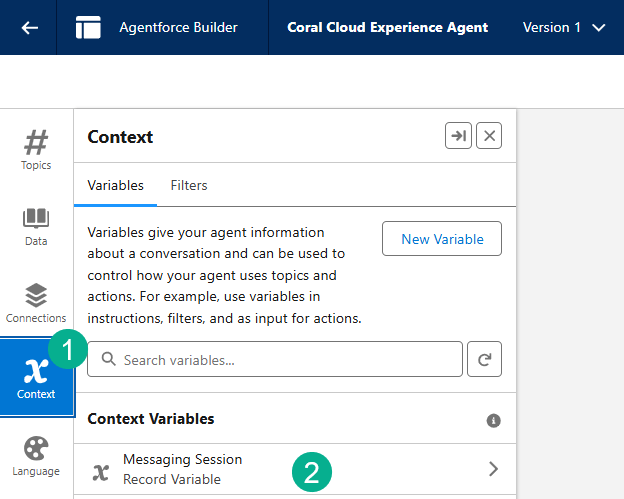Image resolution: width=624 pixels, height=499 pixels.
Task: Expand Messaging Session with the chevron arrow
Action: coord(492,468)
